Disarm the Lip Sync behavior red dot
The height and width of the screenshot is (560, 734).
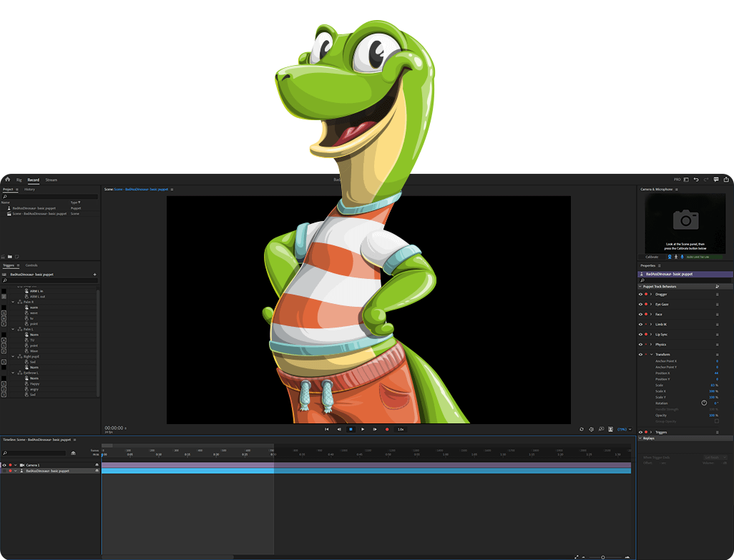pos(646,335)
